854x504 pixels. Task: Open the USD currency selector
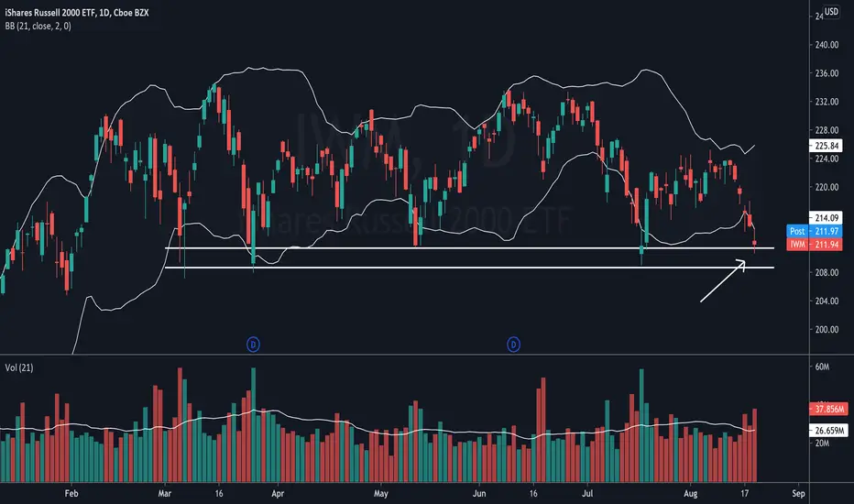click(831, 11)
